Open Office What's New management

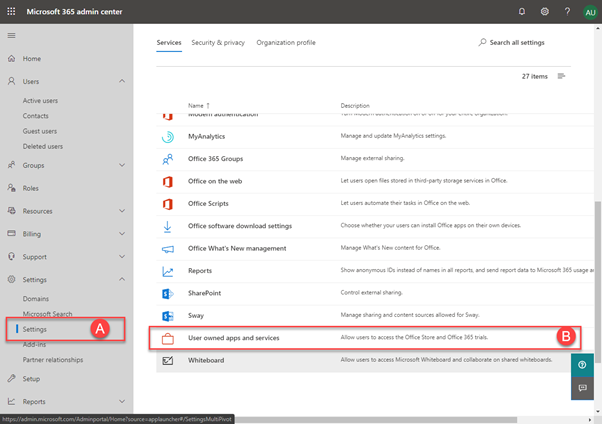coord(237,248)
